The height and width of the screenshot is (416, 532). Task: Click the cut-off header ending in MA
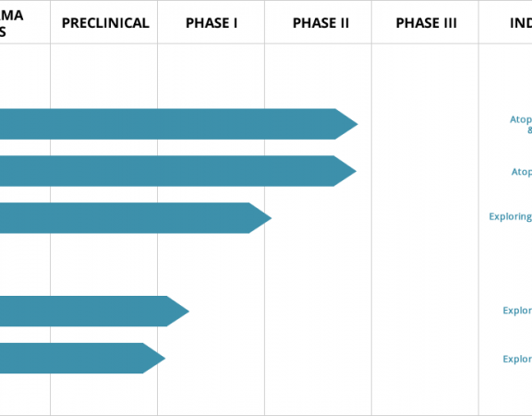click(x=11, y=23)
